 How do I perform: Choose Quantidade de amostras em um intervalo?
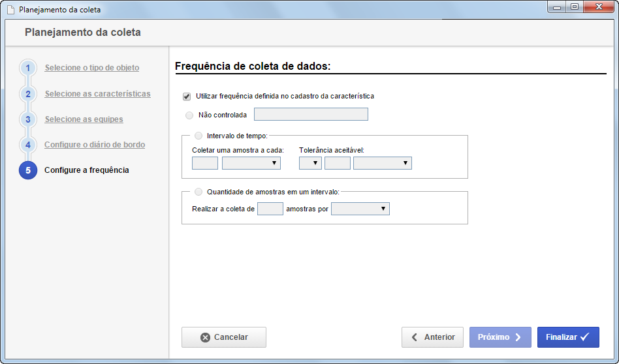[x=198, y=192]
